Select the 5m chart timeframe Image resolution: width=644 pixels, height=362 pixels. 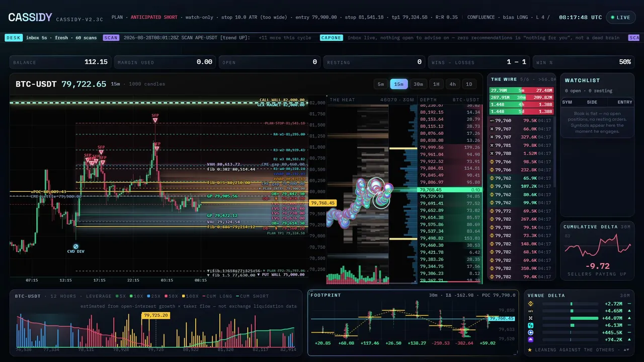coord(381,84)
